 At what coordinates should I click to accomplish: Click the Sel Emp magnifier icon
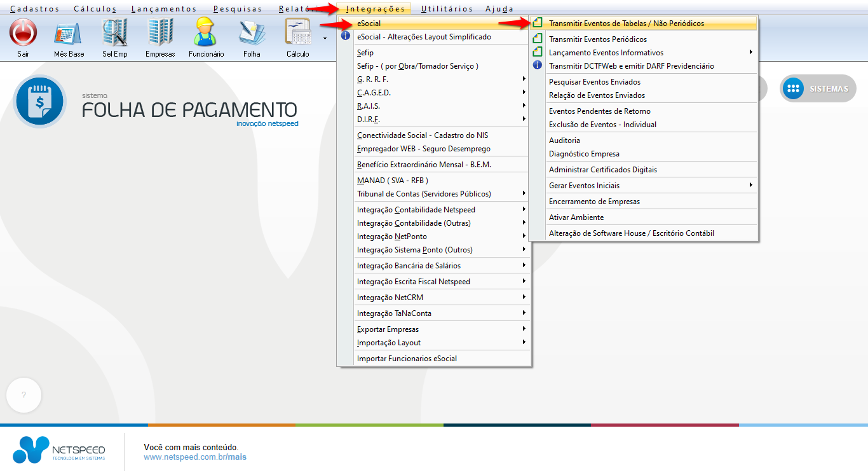click(115, 32)
